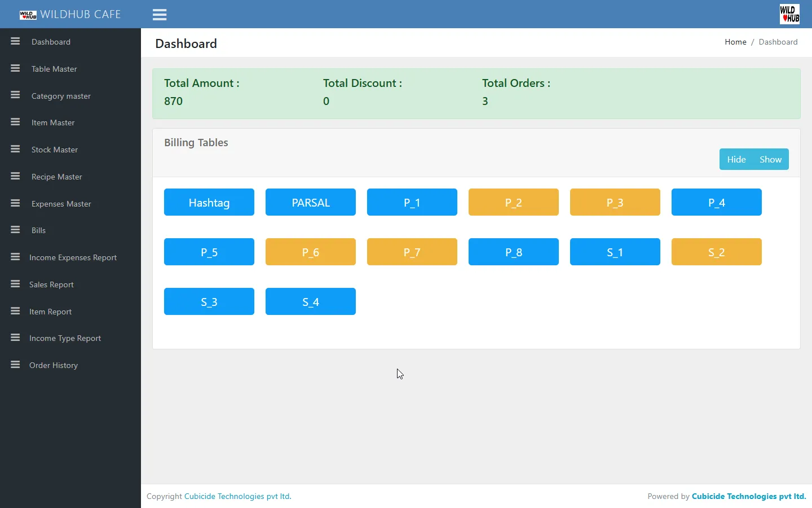Click the list icon beside Stock Master
This screenshot has width=812, height=508.
[15, 149]
